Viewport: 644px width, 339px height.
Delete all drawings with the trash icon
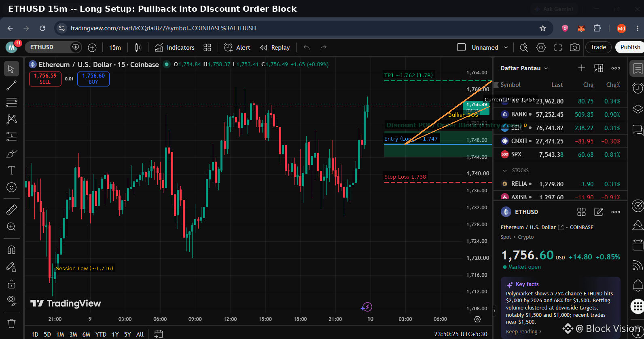tap(11, 323)
